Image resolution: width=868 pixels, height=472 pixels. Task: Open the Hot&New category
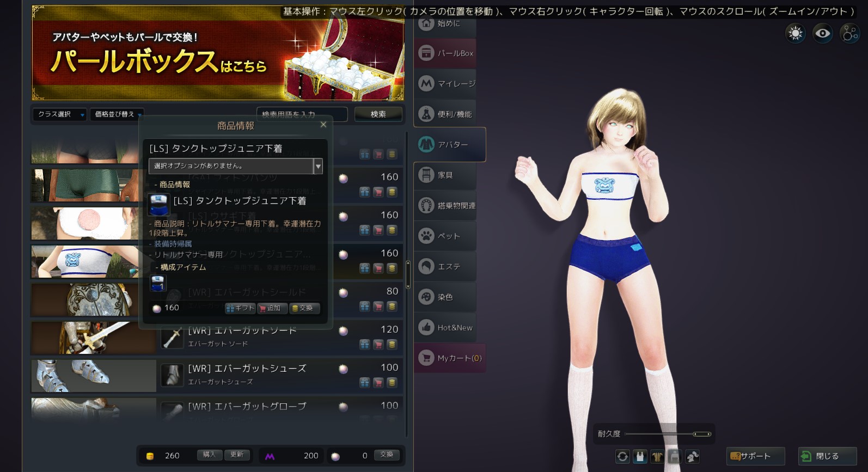(445, 328)
